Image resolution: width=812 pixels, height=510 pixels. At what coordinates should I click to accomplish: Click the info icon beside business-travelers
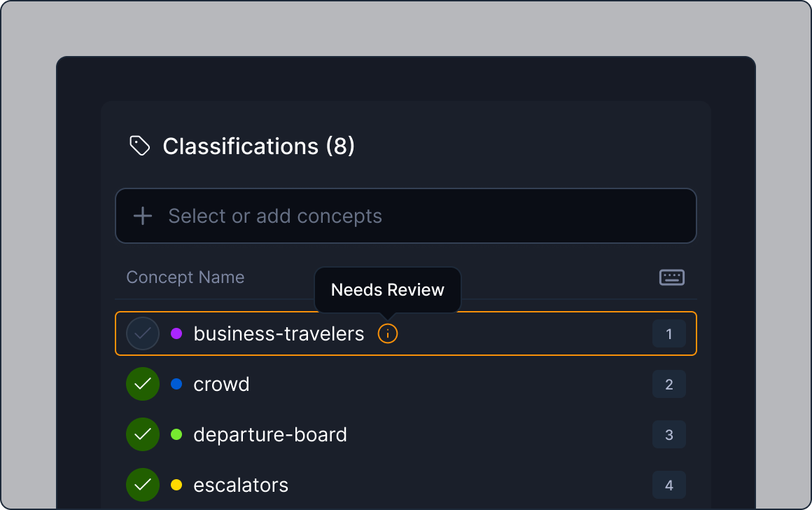(388, 334)
